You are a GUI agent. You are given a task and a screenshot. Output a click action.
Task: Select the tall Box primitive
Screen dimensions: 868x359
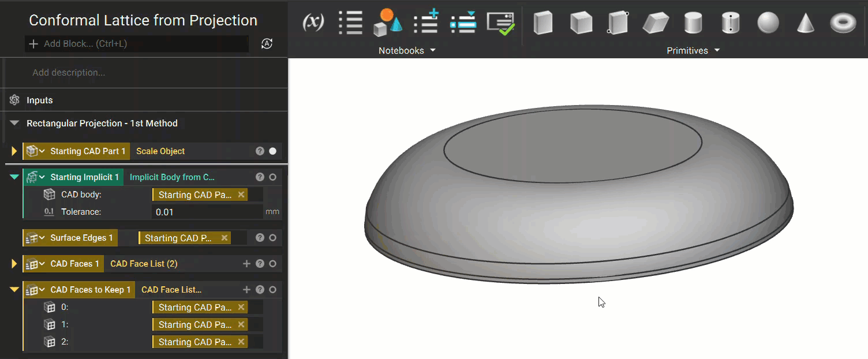[x=543, y=23]
